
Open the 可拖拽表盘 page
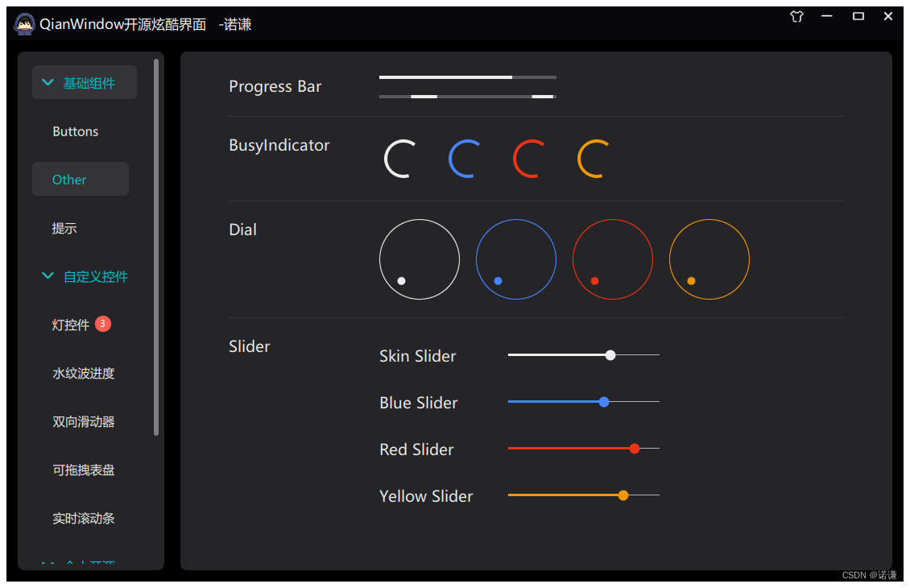(84, 470)
